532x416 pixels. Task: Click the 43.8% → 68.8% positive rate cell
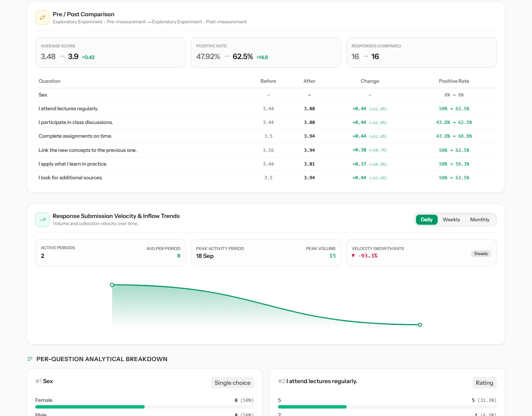pyautogui.click(x=454, y=136)
